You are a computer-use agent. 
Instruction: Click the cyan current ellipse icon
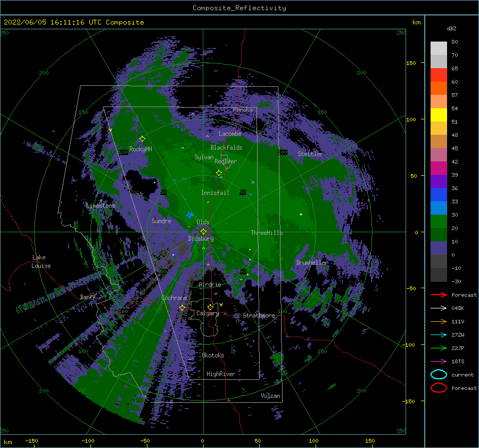pos(439,374)
